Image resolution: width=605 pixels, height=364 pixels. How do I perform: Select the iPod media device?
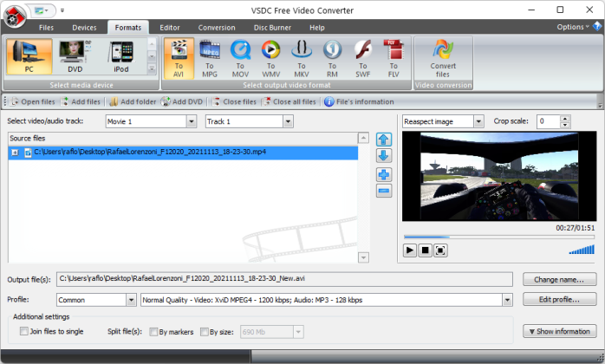click(121, 56)
